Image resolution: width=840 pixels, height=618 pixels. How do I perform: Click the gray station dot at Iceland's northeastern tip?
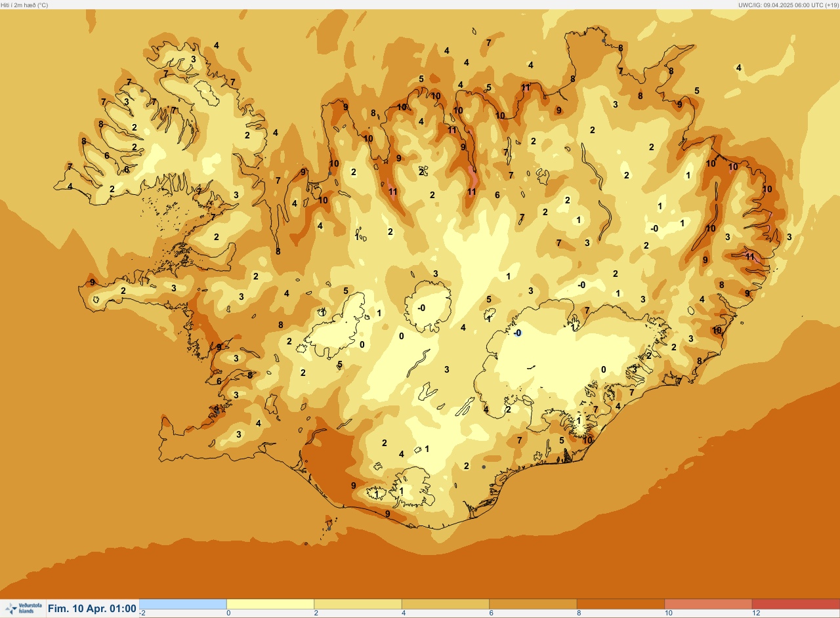tap(604, 40)
